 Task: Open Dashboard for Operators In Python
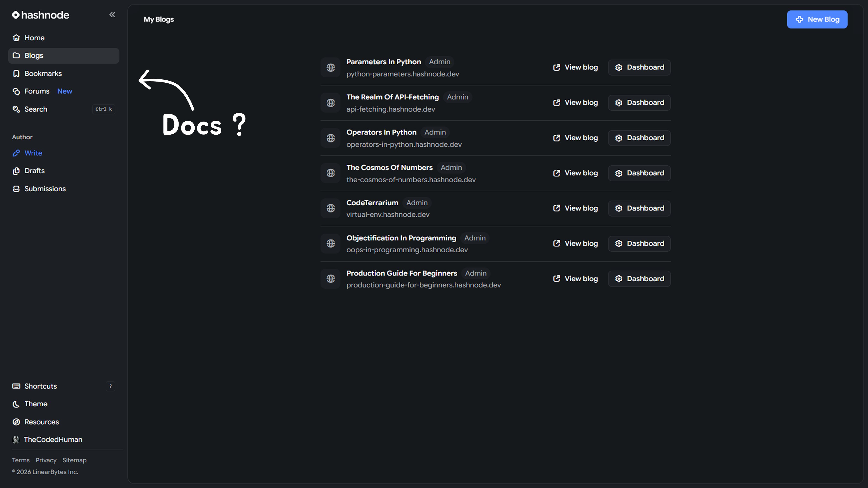pos(639,138)
